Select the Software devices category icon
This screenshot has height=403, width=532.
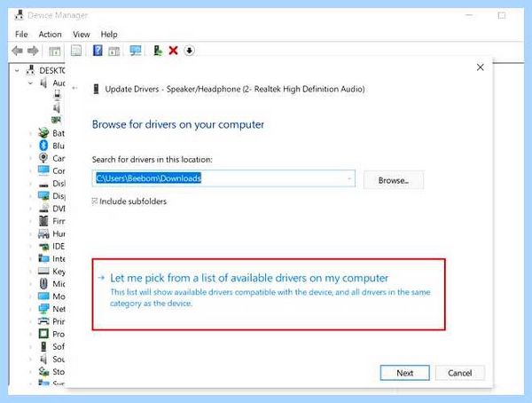click(43, 346)
